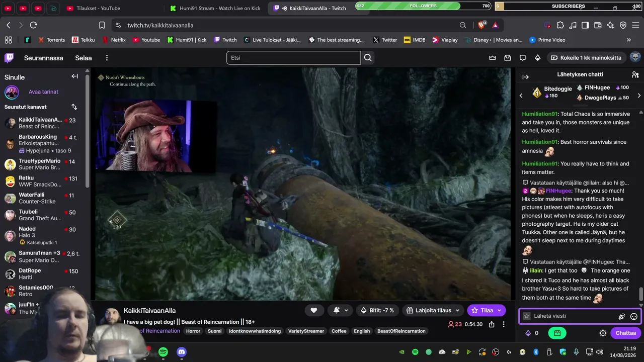Show previous chat leaderboard entries

click(x=521, y=96)
